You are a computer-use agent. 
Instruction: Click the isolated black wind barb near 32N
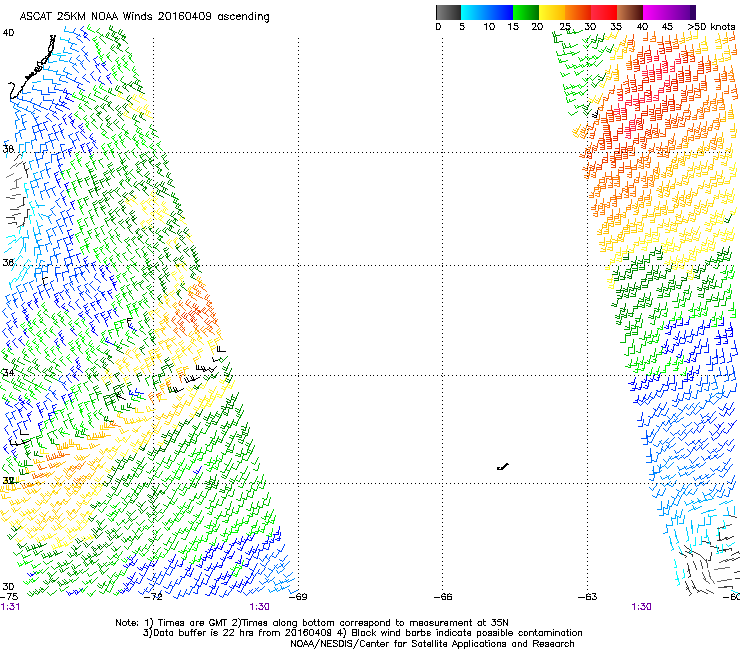coord(503,467)
